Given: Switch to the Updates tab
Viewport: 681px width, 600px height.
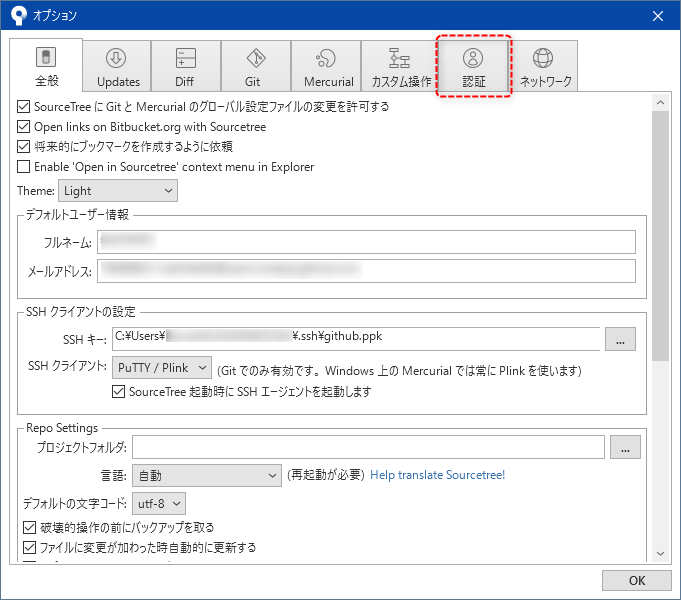Looking at the screenshot, I should [117, 66].
